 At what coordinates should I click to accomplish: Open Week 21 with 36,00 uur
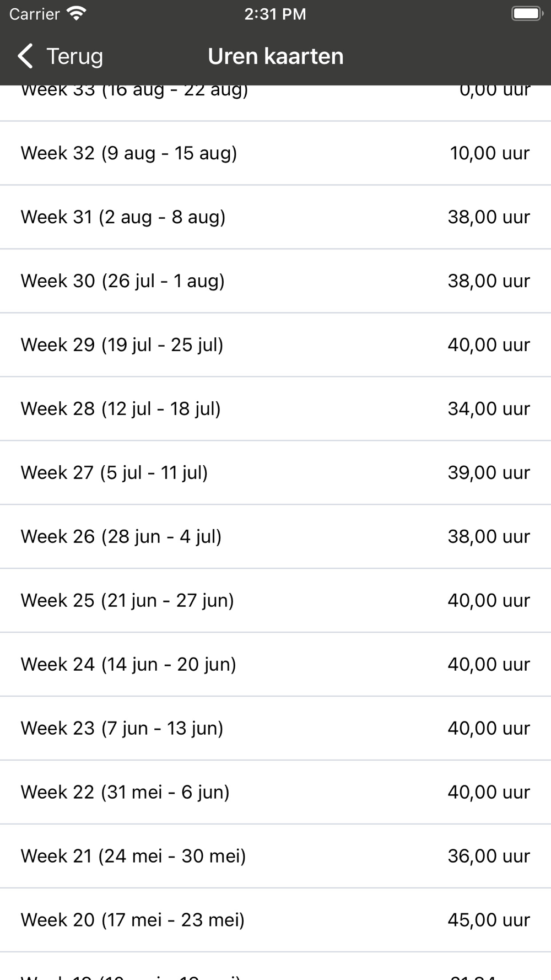pos(275,857)
